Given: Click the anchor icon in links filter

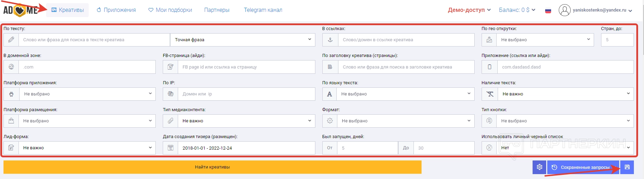Looking at the screenshot, I should [x=330, y=40].
